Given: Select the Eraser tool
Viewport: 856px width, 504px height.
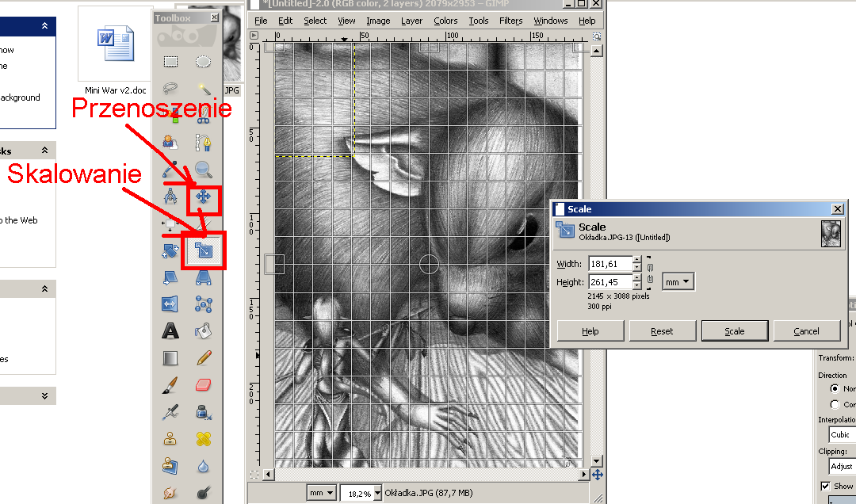Looking at the screenshot, I should coord(204,385).
